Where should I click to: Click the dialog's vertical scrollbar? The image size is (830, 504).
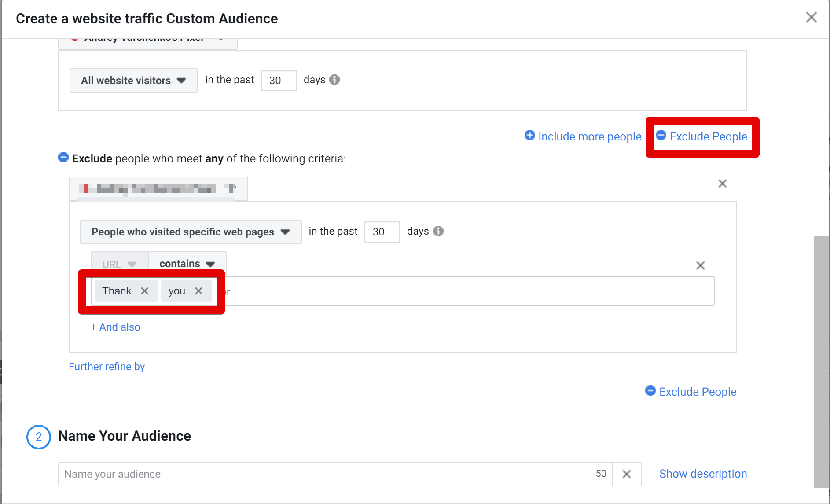pos(821,361)
